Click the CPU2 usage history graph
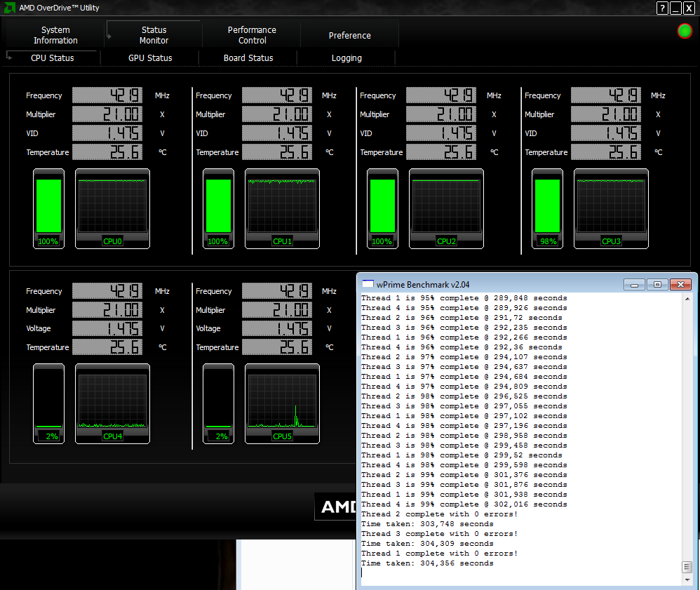This screenshot has height=590, width=700. pyautogui.click(x=446, y=208)
